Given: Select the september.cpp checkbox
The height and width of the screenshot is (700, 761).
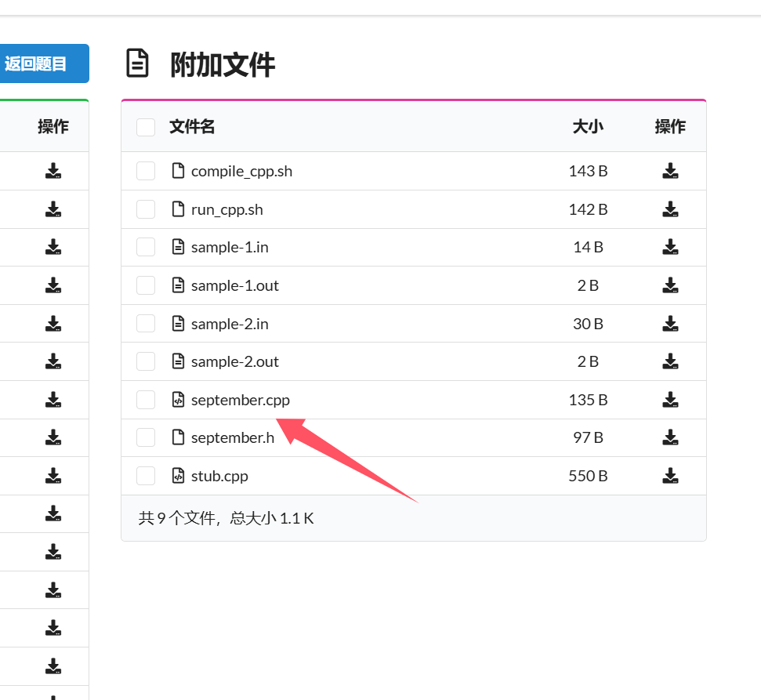Looking at the screenshot, I should click(146, 400).
